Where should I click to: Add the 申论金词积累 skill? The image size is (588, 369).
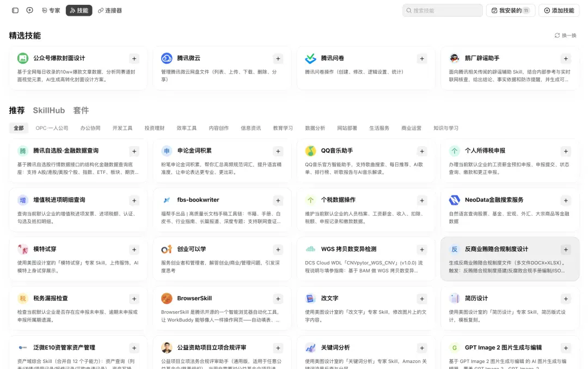[x=278, y=152]
